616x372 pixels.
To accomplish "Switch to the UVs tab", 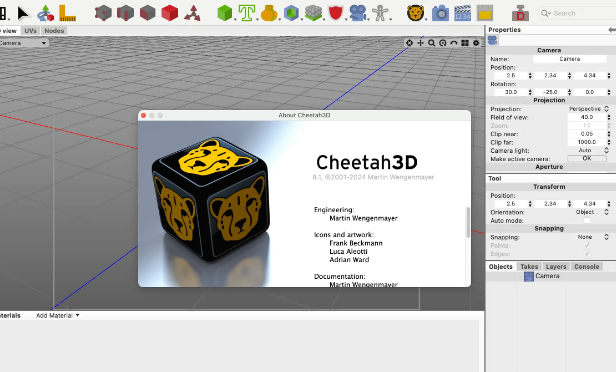I will (30, 31).
